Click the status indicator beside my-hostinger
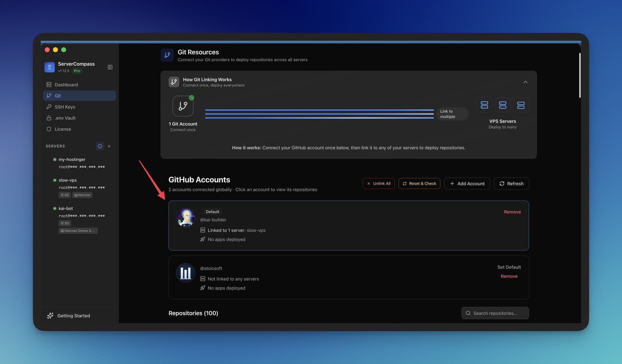The height and width of the screenshot is (364, 622). [x=54, y=159]
